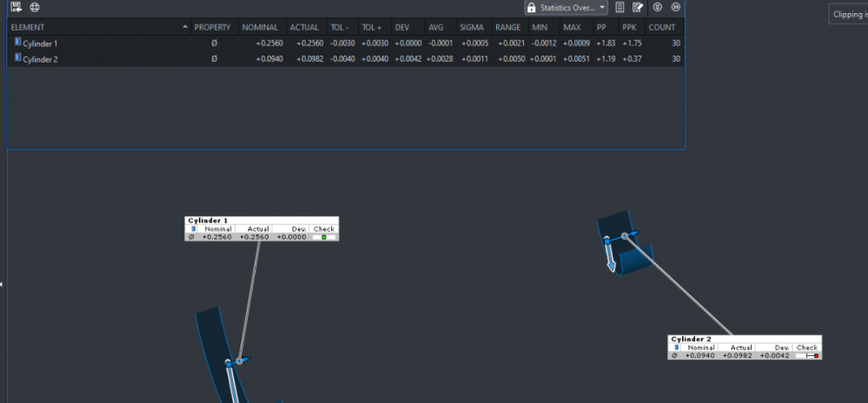Click the green check indicator on Cylinder 1 label
Screen dimensions: 868x403
pos(323,237)
